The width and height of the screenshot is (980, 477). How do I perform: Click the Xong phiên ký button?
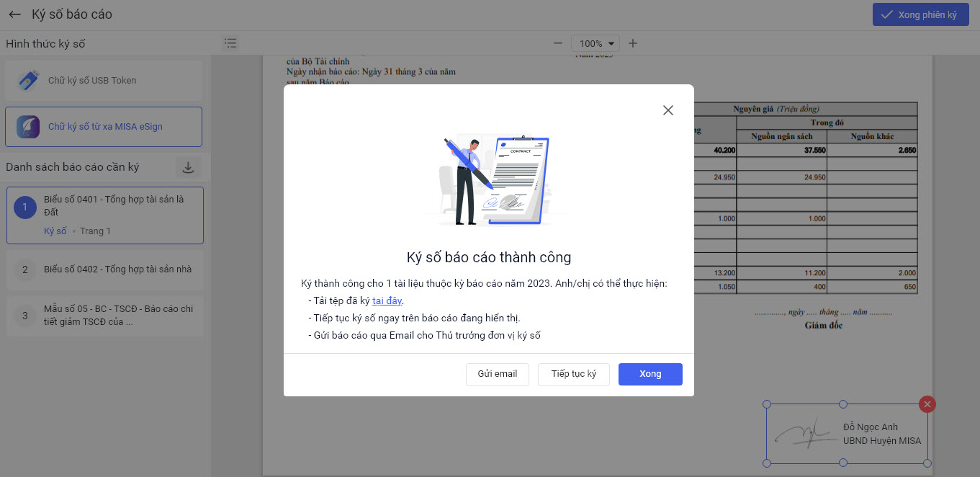click(x=921, y=14)
